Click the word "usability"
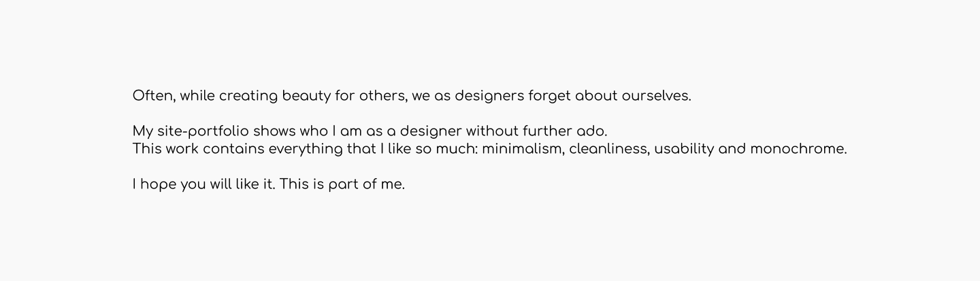Image resolution: width=980 pixels, height=281 pixels. coord(684,149)
